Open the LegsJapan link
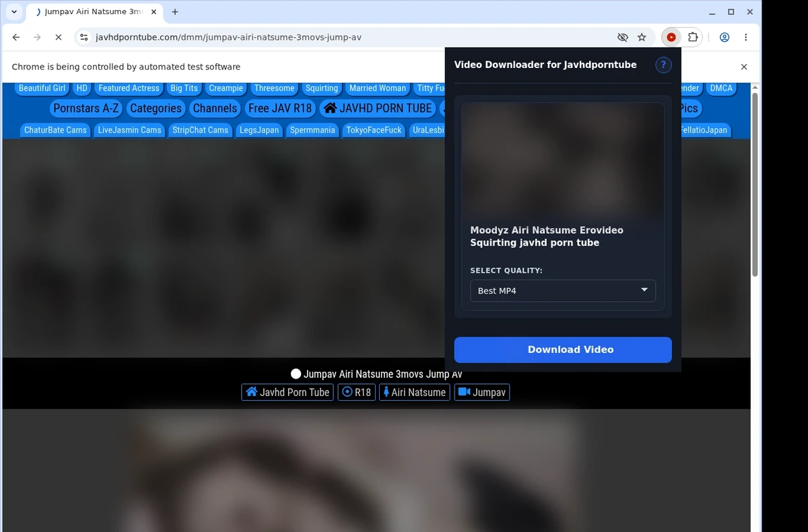Image resolution: width=808 pixels, height=532 pixels. 259,130
